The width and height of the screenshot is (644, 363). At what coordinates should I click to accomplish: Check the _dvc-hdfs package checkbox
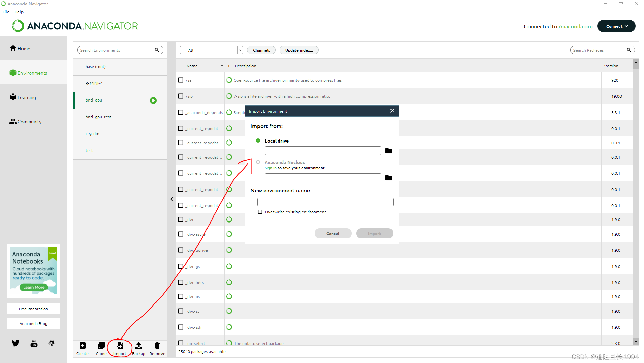click(181, 282)
